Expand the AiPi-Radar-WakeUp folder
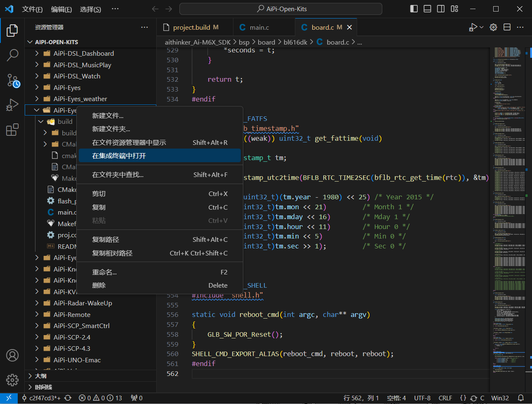This screenshot has height=404, width=532. pyautogui.click(x=37, y=303)
